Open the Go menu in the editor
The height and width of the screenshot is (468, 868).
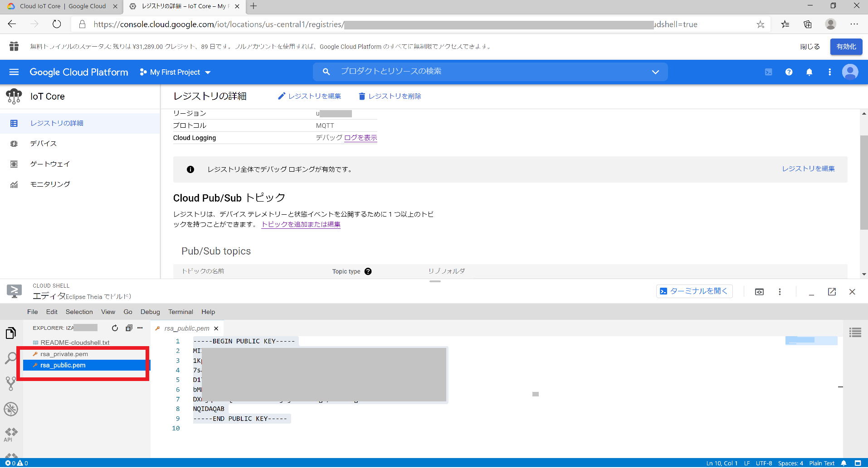[x=128, y=312]
